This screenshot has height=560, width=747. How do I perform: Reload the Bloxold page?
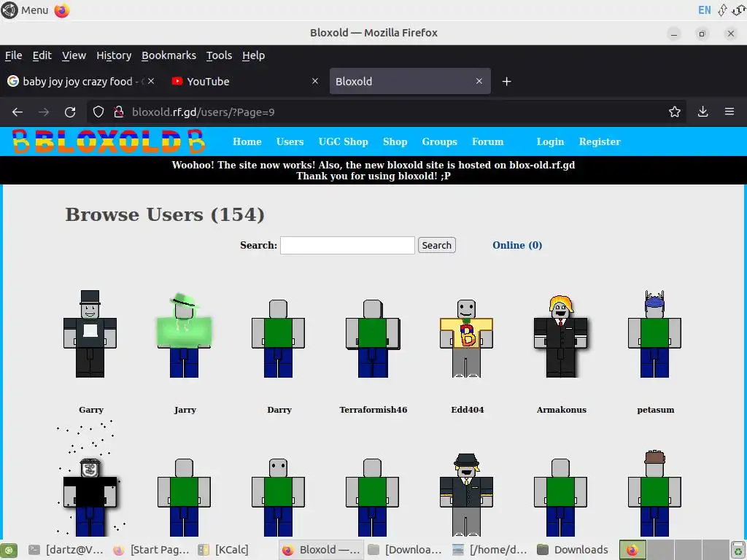[70, 112]
